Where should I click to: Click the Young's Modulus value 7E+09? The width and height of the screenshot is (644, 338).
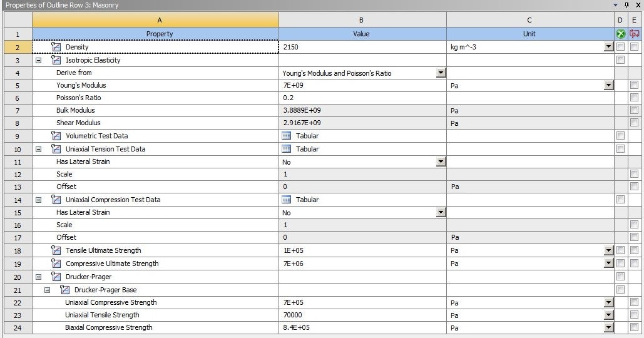tap(362, 85)
